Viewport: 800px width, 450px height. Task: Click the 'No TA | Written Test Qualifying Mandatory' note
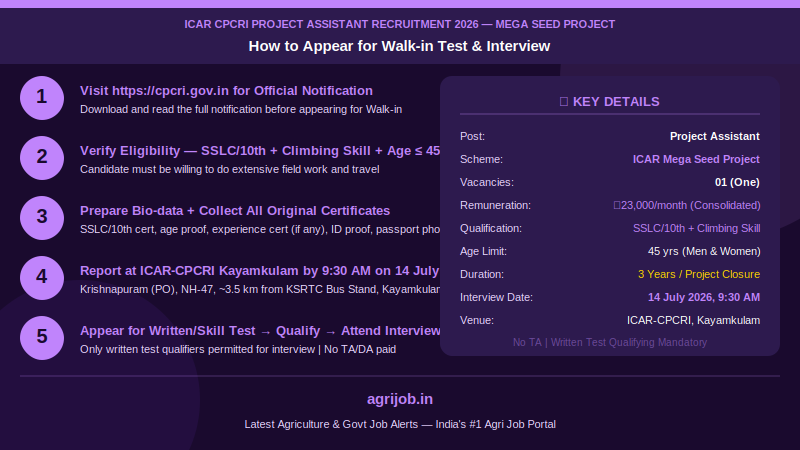610,342
